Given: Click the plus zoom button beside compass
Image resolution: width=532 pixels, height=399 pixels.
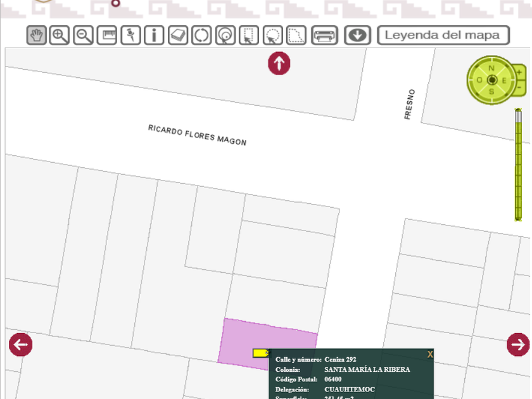Looking at the screenshot, I should [520, 72].
